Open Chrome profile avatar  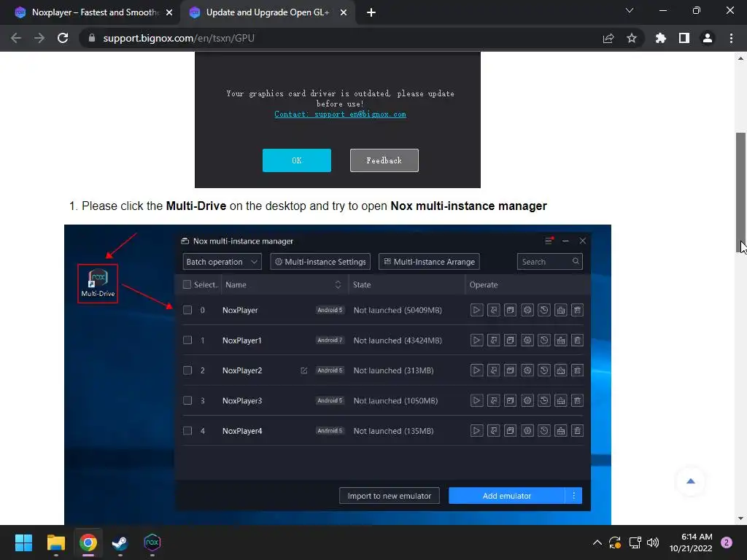point(708,38)
